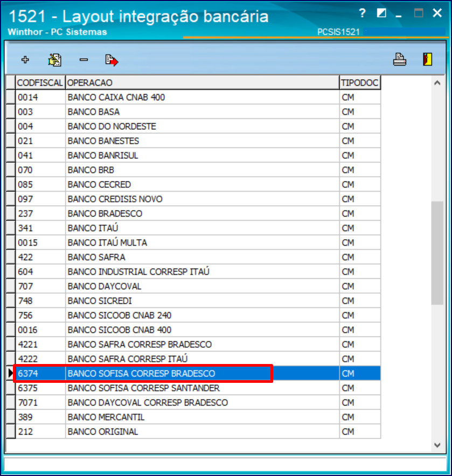Viewport: 452px width, 476px height.
Task: Click the row indicator arrow beside 6374
Action: coord(11,373)
